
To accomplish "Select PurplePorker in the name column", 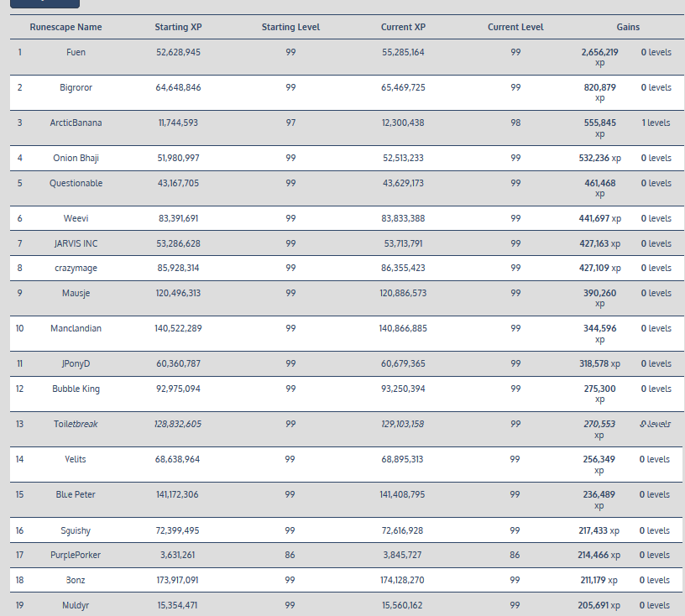I will [76, 555].
